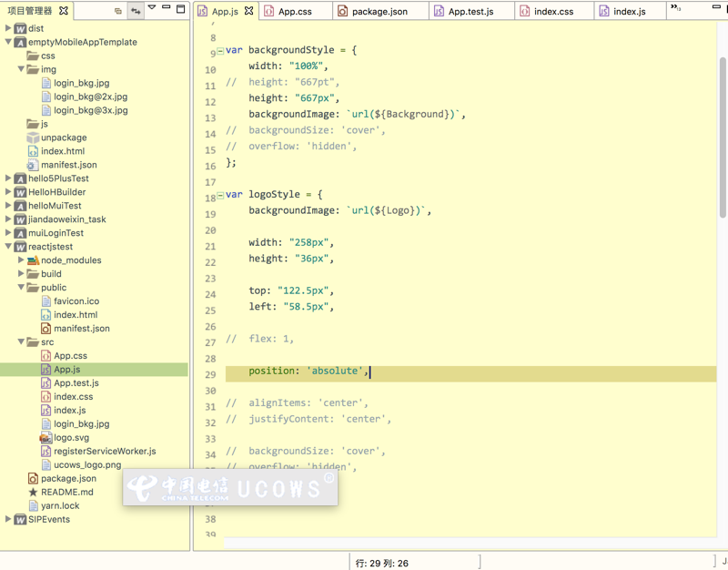
Task: Switch to the index.css tab
Action: coord(553,12)
